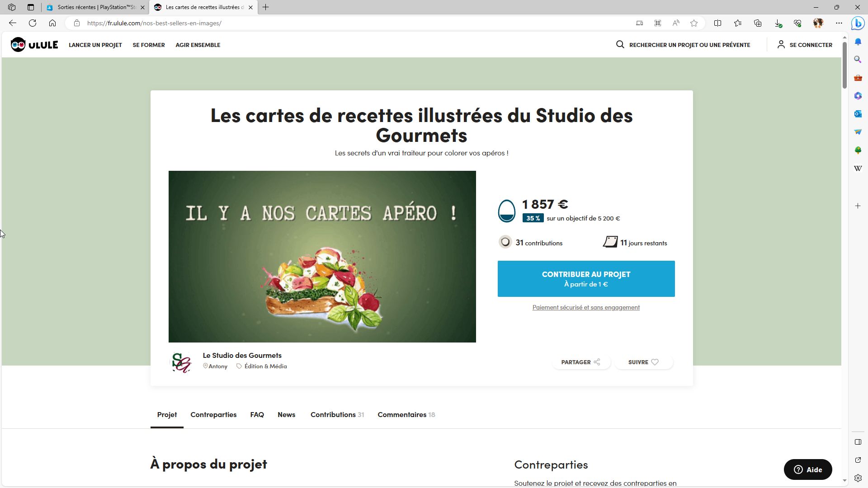Close the Les cartes de recettes tab
868x488 pixels.
point(250,7)
